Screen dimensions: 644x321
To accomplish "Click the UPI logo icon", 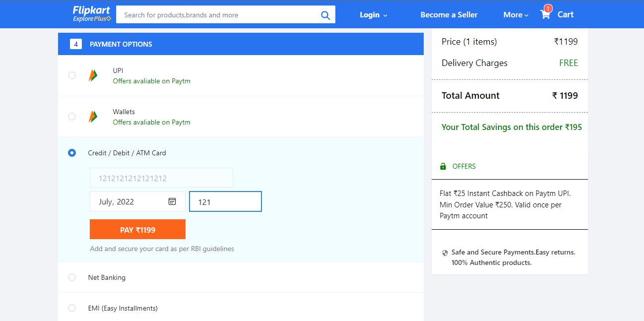I will (x=93, y=75).
